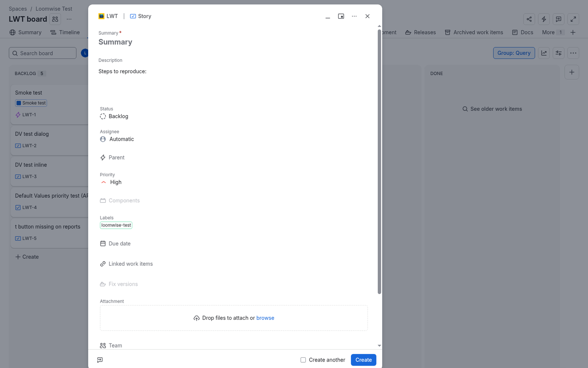
Task: Open the More tabs dropdown
Action: point(553,32)
